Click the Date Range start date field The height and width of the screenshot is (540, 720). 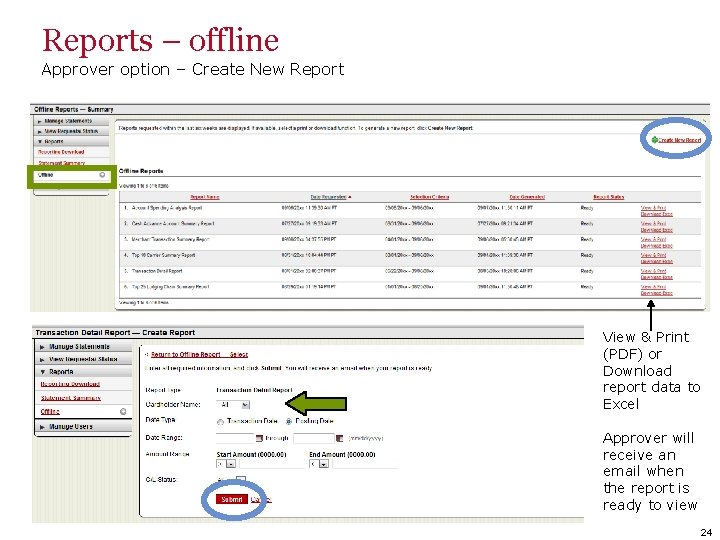point(235,439)
